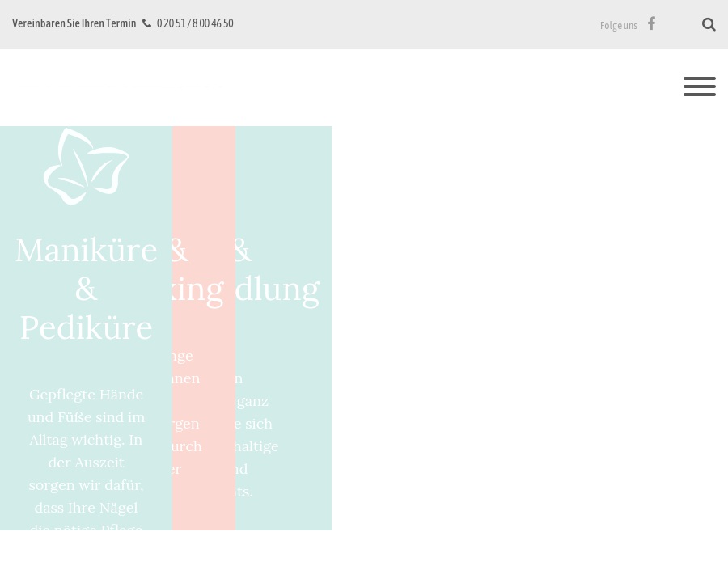This screenshot has width=728, height=566.
Task: Click 'sorgen wir dafür' in the Maniküre card
Action: 86,485
